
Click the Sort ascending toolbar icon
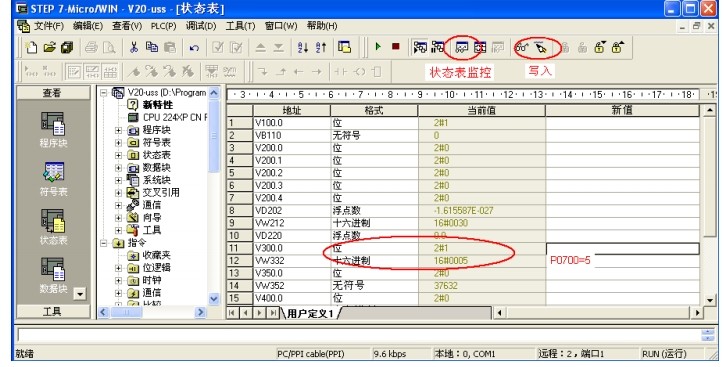303,47
